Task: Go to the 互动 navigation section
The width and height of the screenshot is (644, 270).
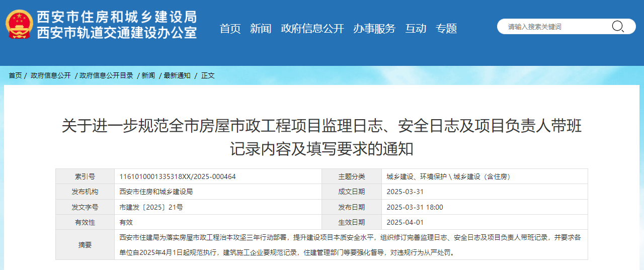Action: (x=416, y=29)
